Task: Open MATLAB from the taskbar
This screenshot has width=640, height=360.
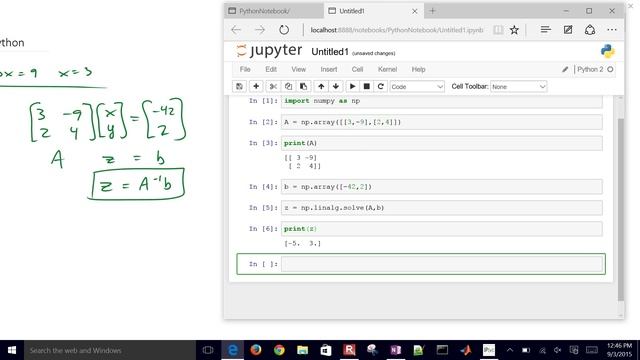Action: pos(466,350)
